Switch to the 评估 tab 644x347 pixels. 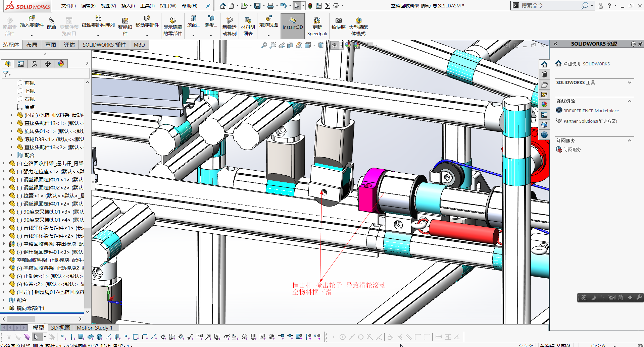69,45
